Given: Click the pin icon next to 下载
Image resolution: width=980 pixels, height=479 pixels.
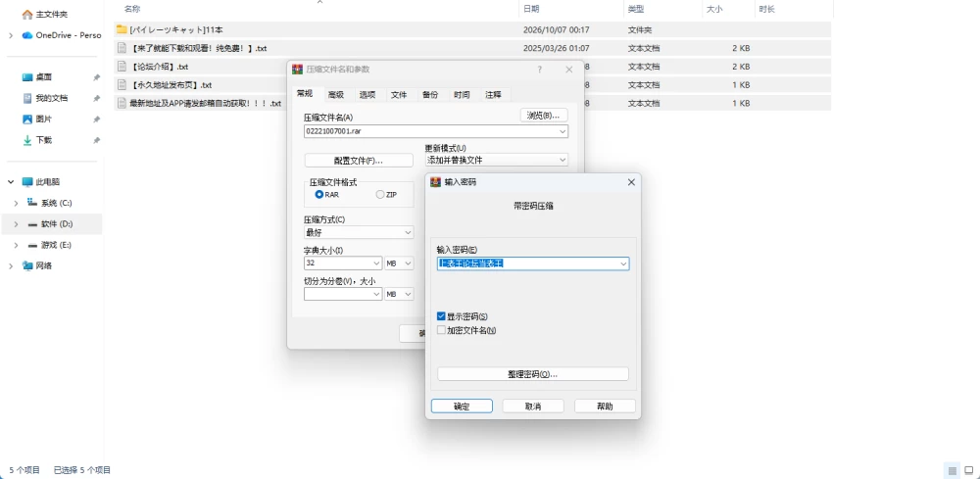Looking at the screenshot, I should tap(96, 140).
